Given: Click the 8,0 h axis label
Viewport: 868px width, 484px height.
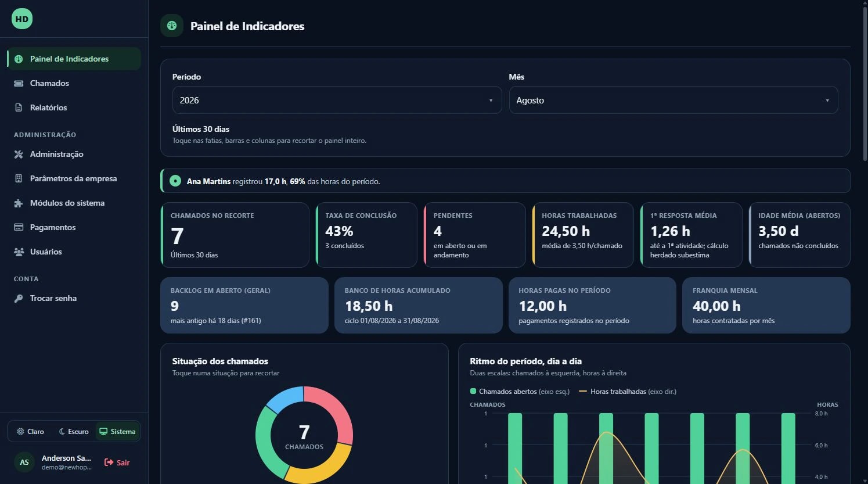Looking at the screenshot, I should 821,414.
